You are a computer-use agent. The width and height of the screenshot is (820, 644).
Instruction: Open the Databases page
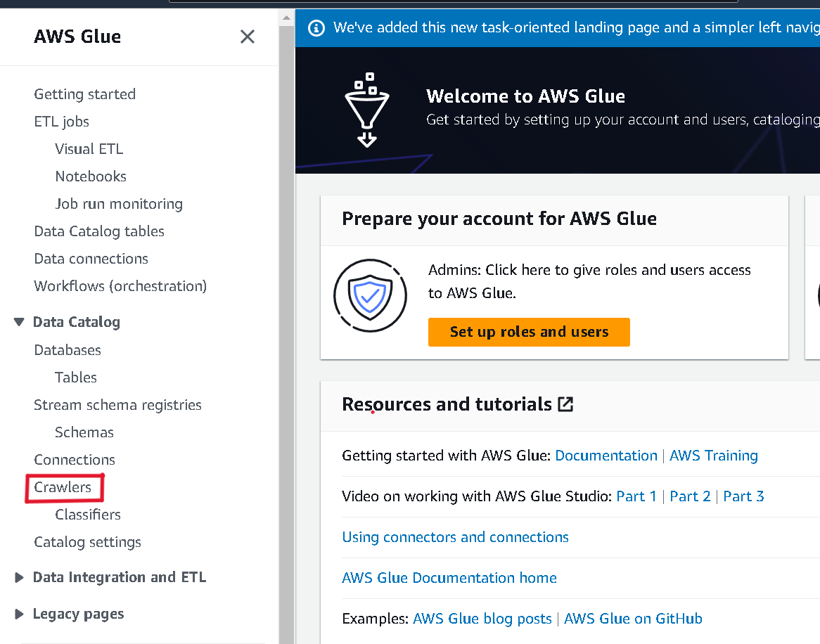[x=68, y=350]
